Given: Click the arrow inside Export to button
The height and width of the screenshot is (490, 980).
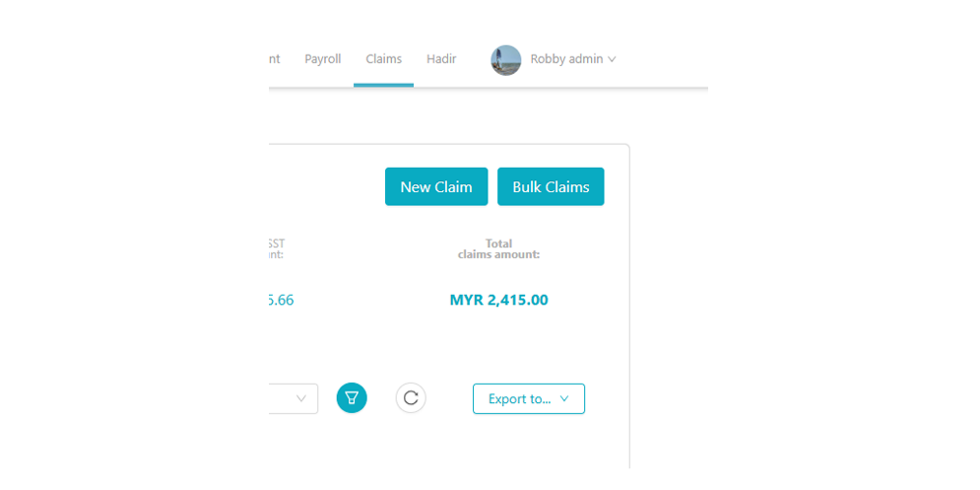Looking at the screenshot, I should coord(564,399).
